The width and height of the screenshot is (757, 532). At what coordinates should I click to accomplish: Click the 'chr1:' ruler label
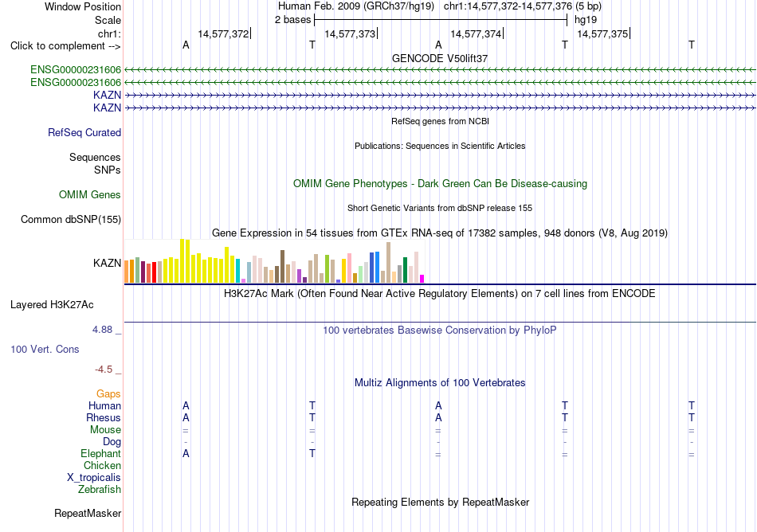(109, 33)
